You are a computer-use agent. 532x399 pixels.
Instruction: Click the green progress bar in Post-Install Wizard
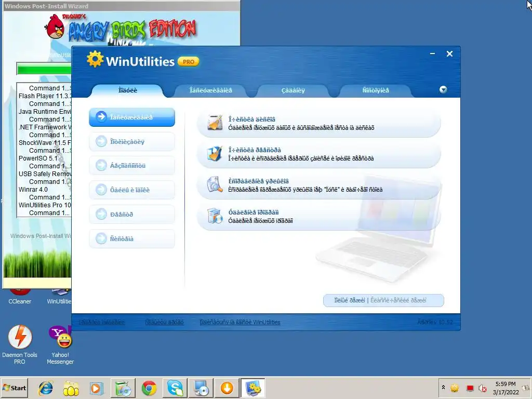pos(44,69)
